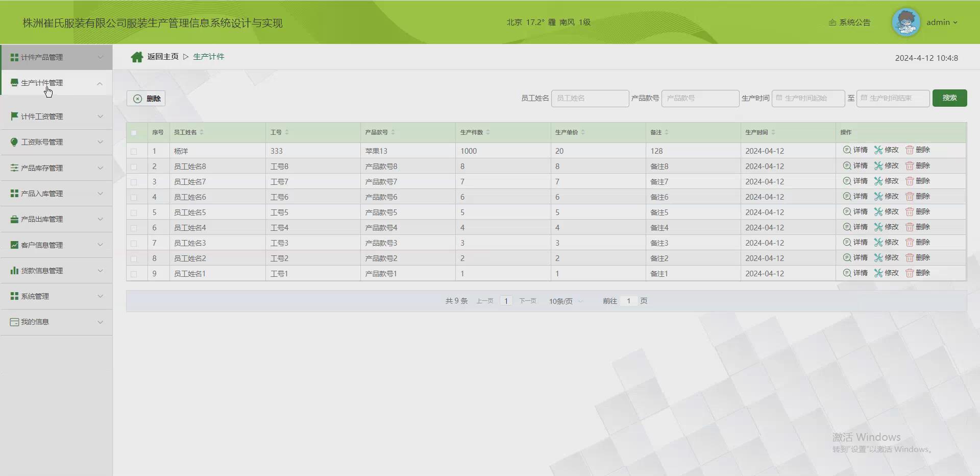Open the 生产时间起始 date picker
980x476 pixels.
[x=808, y=98]
